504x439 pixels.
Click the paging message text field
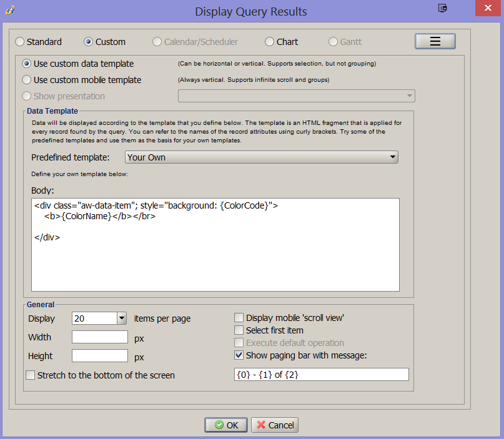322,375
